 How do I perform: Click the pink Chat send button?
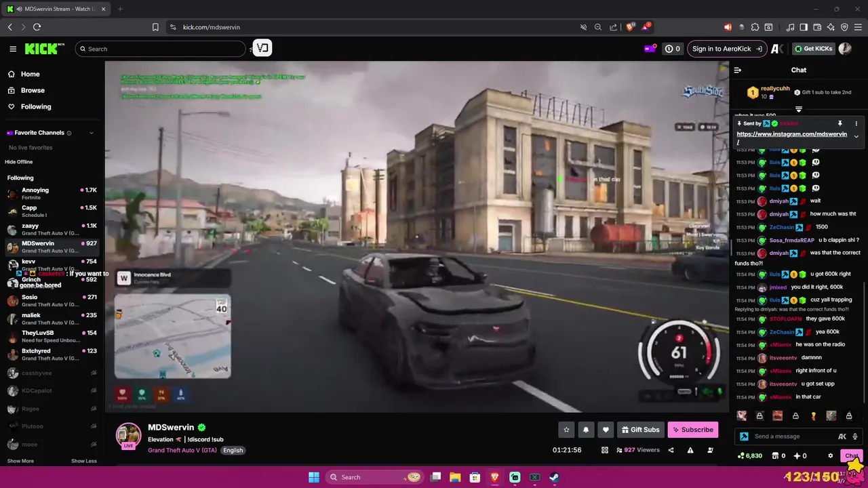tap(851, 455)
